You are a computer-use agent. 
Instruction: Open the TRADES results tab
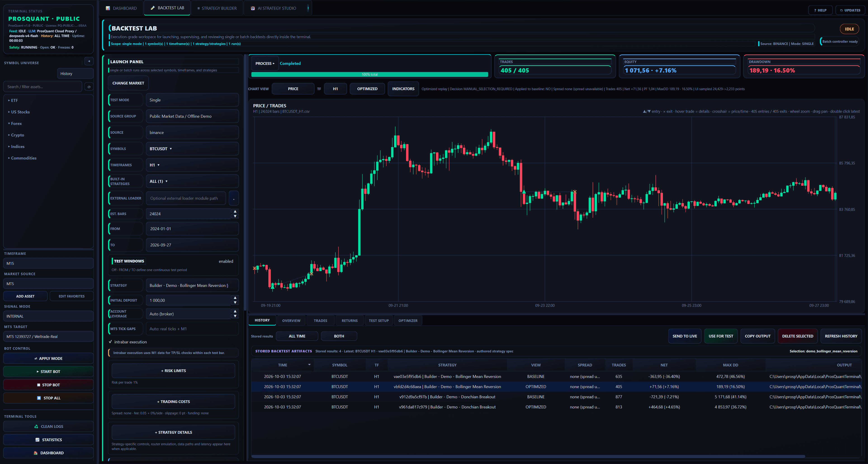320,321
